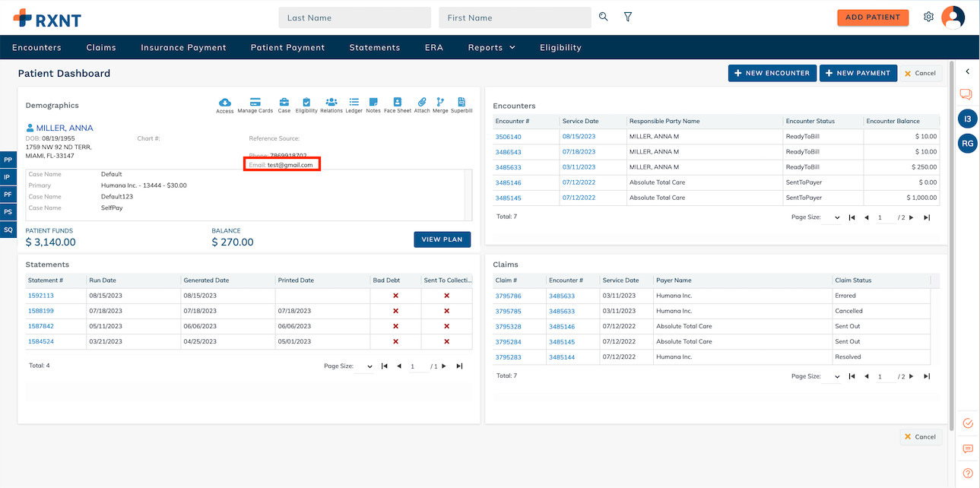Viewport: 980px width, 488px height.
Task: Select the Humana Inc. - 13444 - $30.00 case row
Action: click(244, 185)
